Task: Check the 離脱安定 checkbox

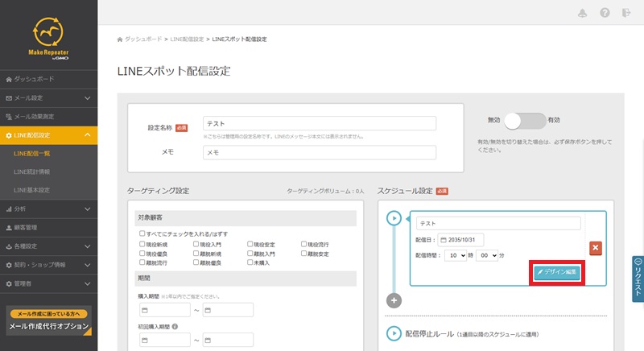Action: coord(304,254)
